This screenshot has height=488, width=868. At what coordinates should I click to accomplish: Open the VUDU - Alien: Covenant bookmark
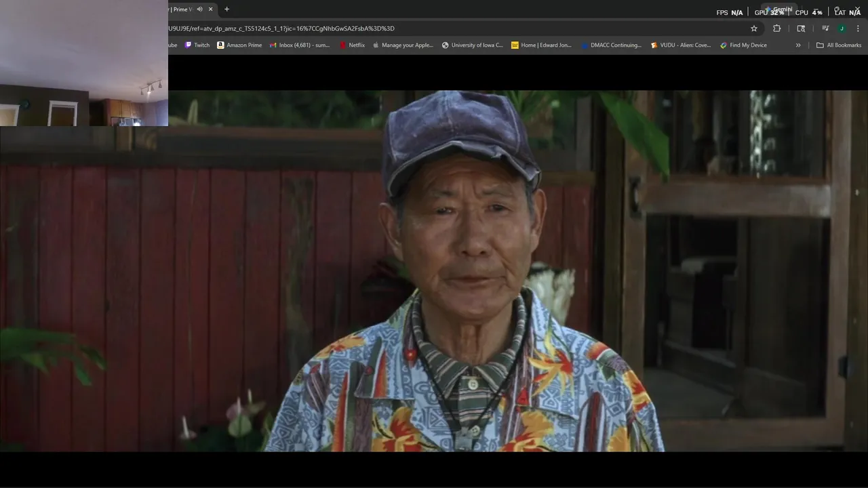click(681, 45)
